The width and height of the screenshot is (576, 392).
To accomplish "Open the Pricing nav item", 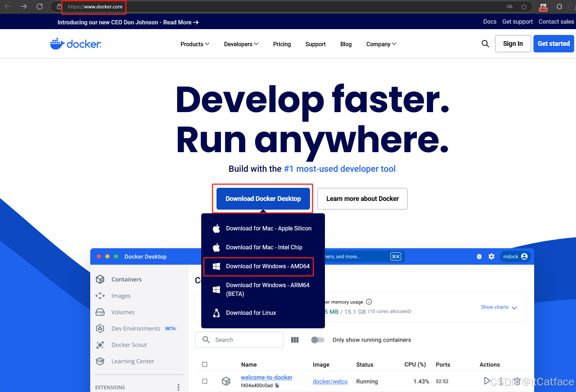I will click(282, 44).
